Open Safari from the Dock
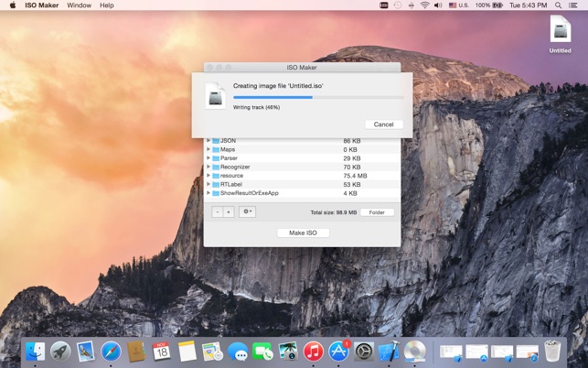Screen dimensions: 588x368 [x=111, y=352]
